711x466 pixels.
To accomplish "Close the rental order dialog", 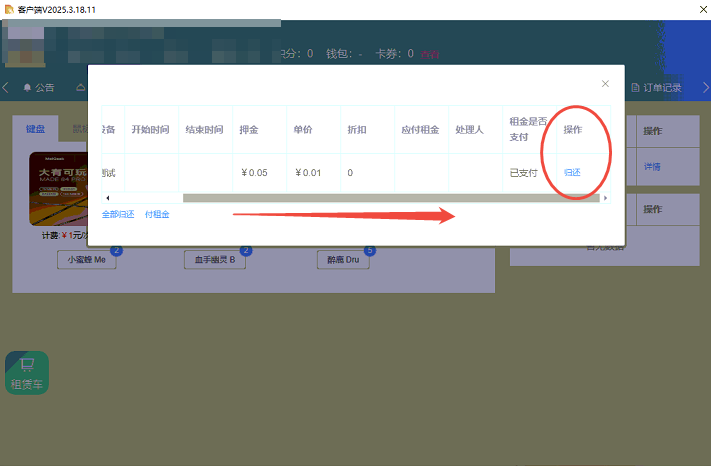I will click(x=605, y=84).
